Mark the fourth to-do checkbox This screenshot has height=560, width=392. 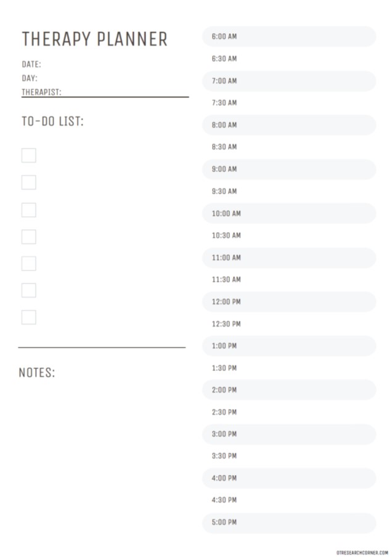pos(28,237)
